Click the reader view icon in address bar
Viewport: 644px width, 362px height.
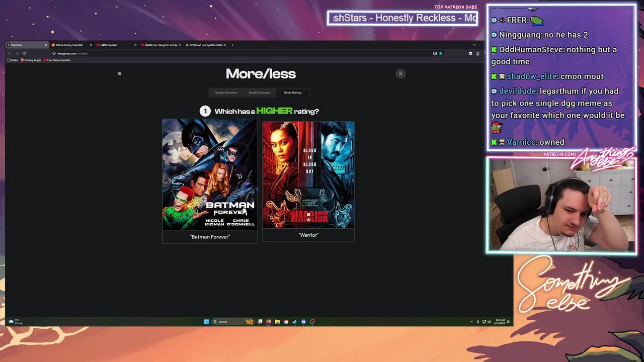435,53
